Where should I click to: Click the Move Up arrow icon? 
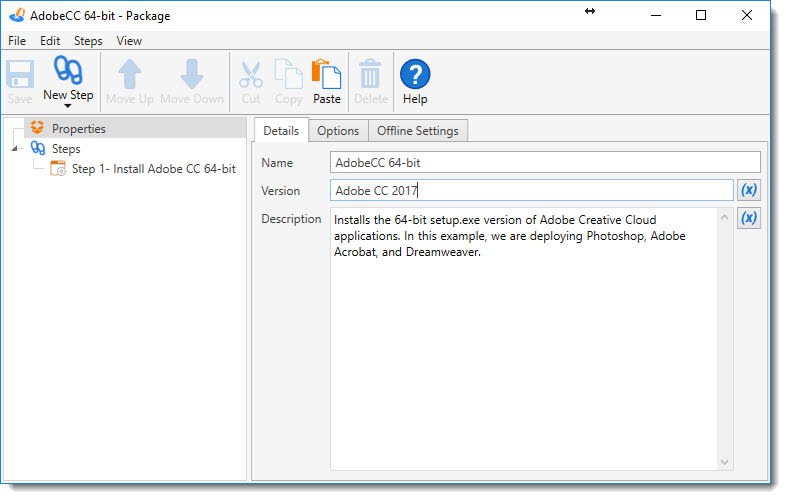[x=130, y=74]
